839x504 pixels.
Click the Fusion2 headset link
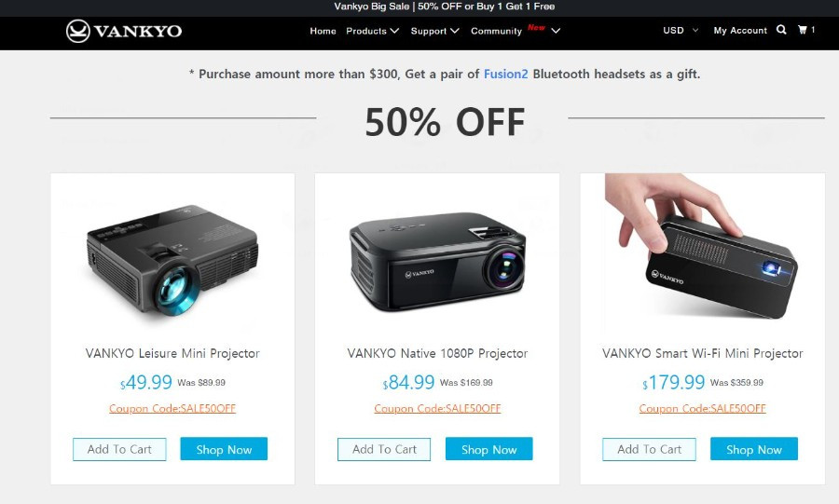pos(505,74)
